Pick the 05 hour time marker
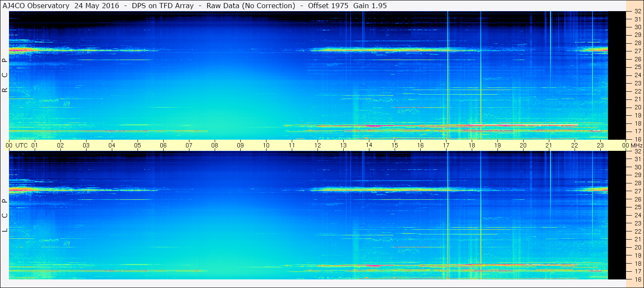Image resolution: width=644 pixels, height=288 pixels. (138, 145)
